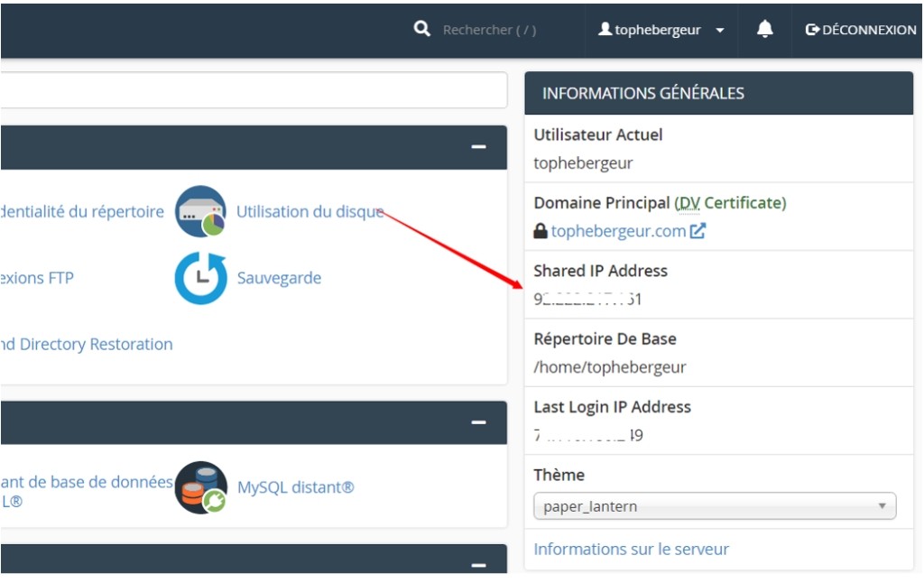Open the FTP connections link
Viewport: 924px width, 583px height.
point(36,278)
